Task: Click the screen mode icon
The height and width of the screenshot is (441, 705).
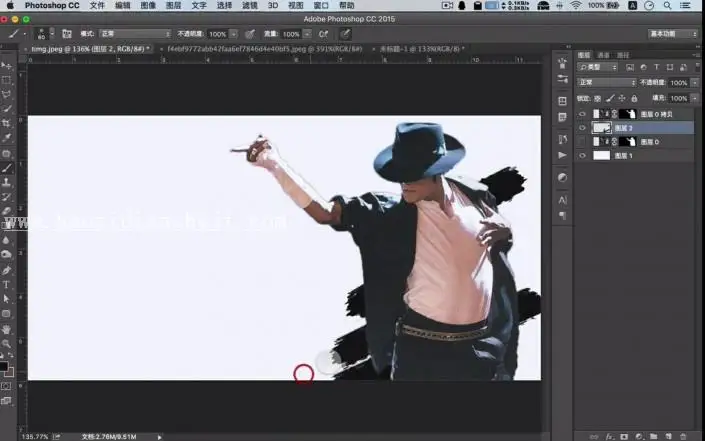Action: 6,401
